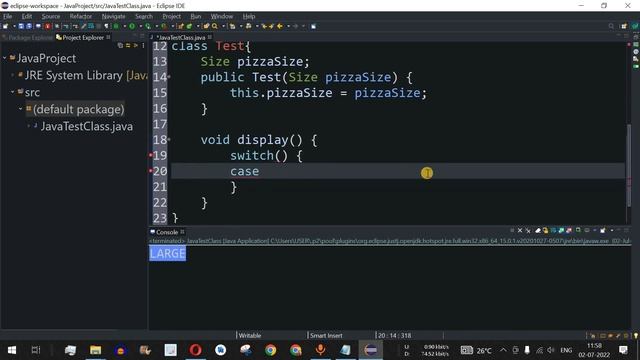Click the editor vertical scrollbar
640x360 pixels.
point(629,165)
